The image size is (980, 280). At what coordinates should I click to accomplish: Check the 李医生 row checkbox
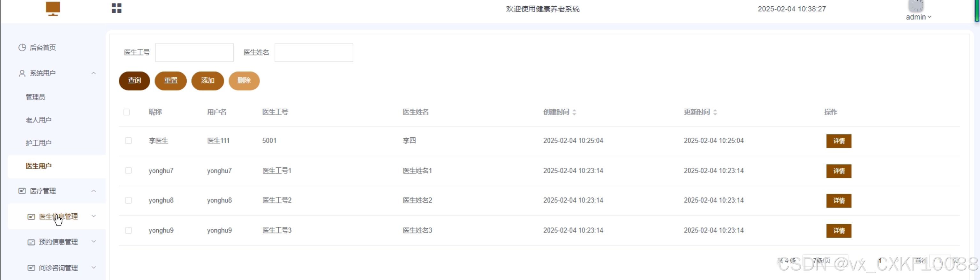point(128,141)
